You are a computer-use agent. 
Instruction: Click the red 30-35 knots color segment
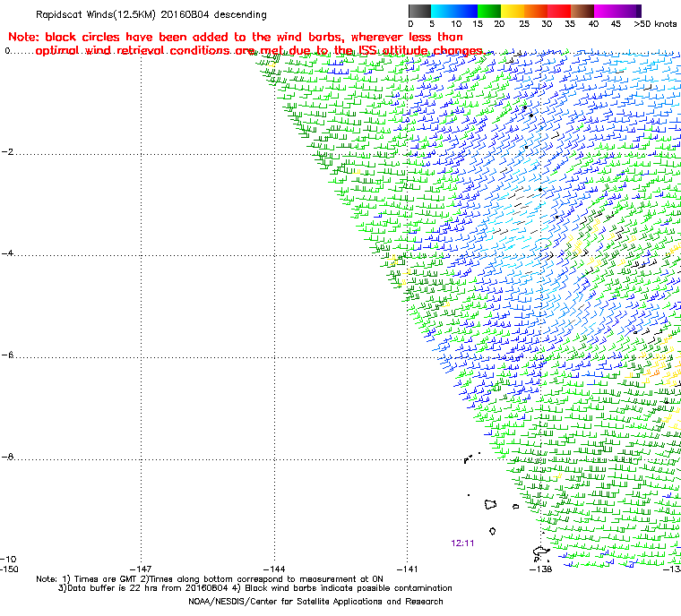pos(559,11)
